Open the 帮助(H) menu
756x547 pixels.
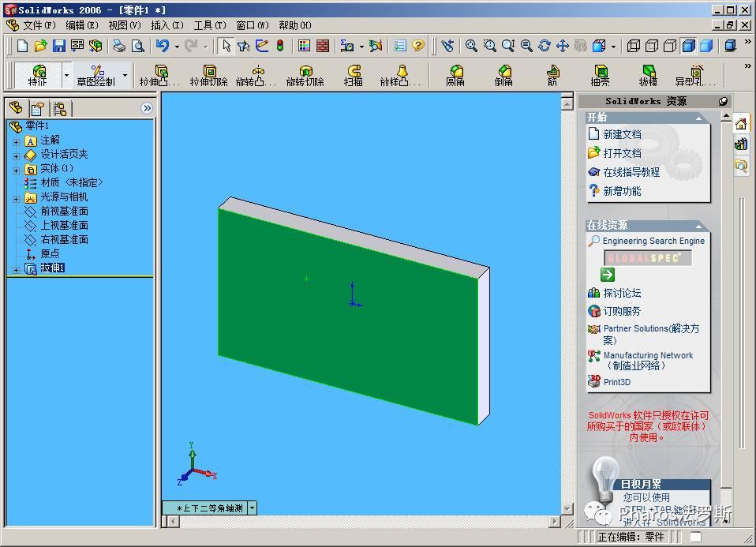point(295,25)
